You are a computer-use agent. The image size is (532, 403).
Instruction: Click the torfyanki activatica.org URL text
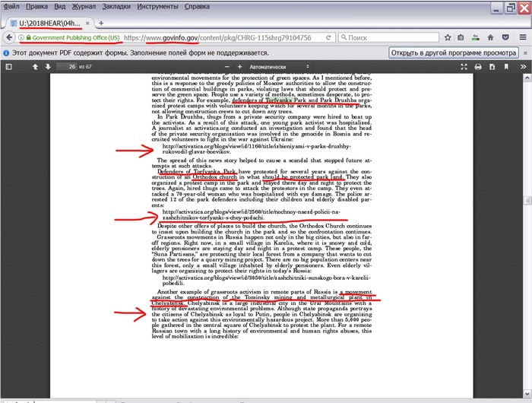251,214
